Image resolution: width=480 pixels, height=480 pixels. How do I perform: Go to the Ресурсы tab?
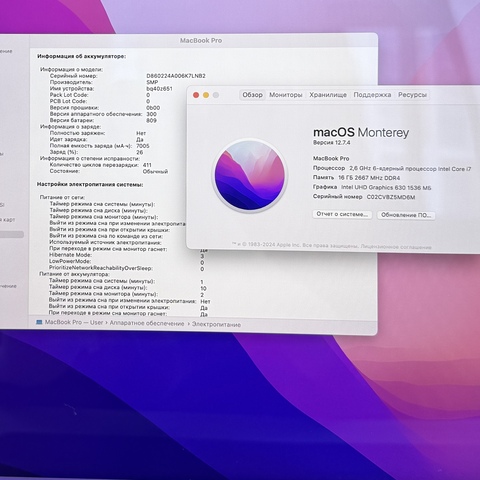[412, 95]
